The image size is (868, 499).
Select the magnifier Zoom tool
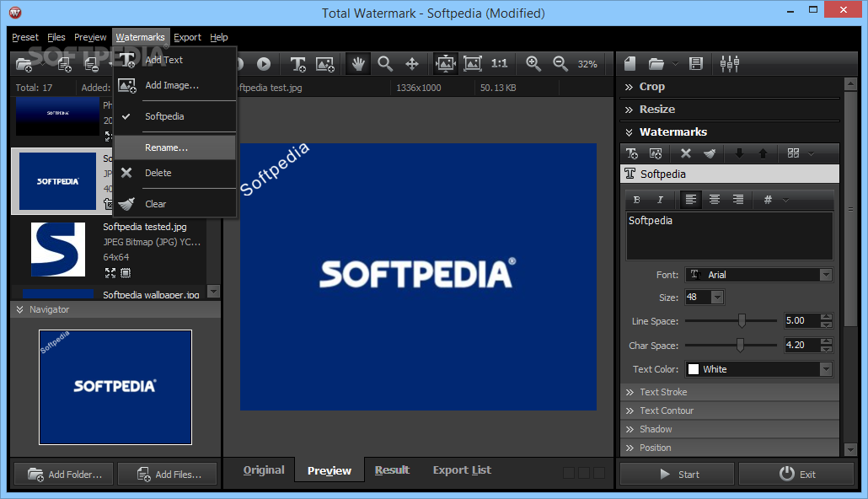[x=385, y=64]
